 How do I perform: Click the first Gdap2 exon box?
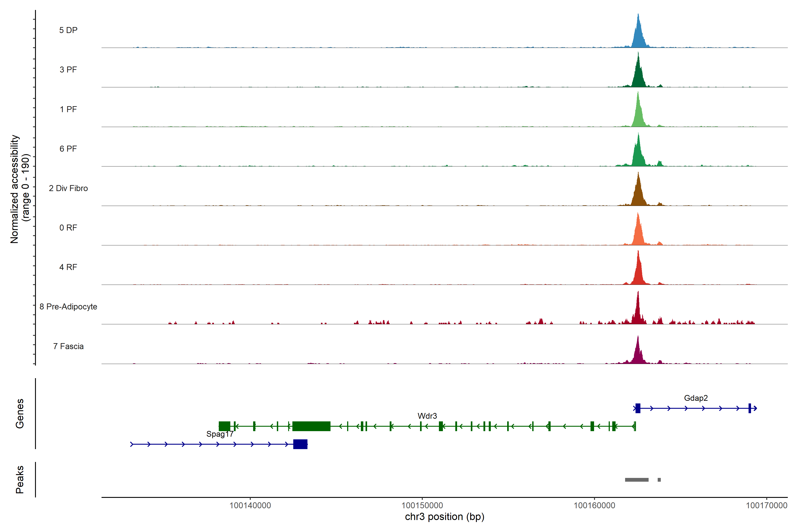(x=638, y=408)
